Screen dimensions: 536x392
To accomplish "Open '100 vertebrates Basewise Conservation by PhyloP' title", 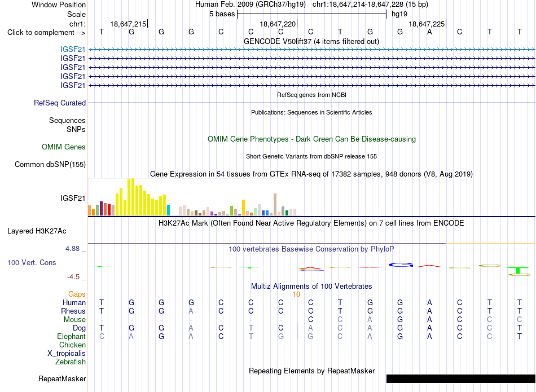I will 311,249.
